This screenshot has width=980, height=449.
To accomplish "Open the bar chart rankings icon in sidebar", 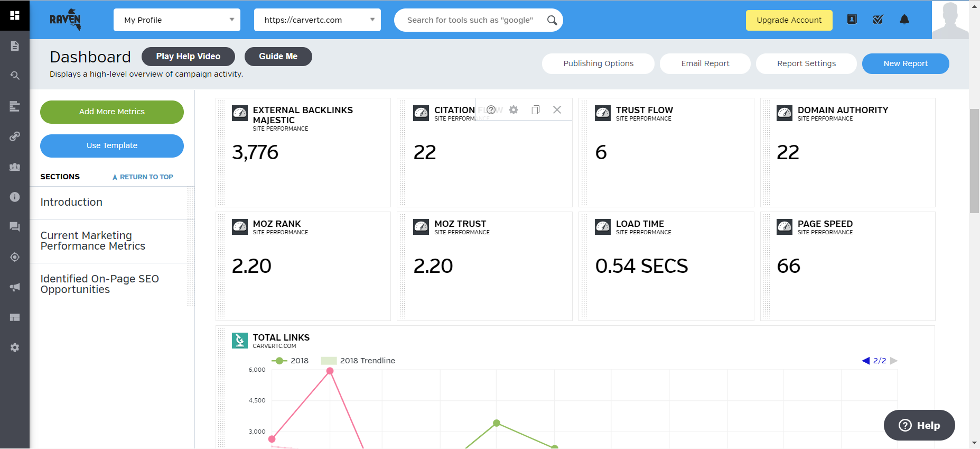I will 15,106.
